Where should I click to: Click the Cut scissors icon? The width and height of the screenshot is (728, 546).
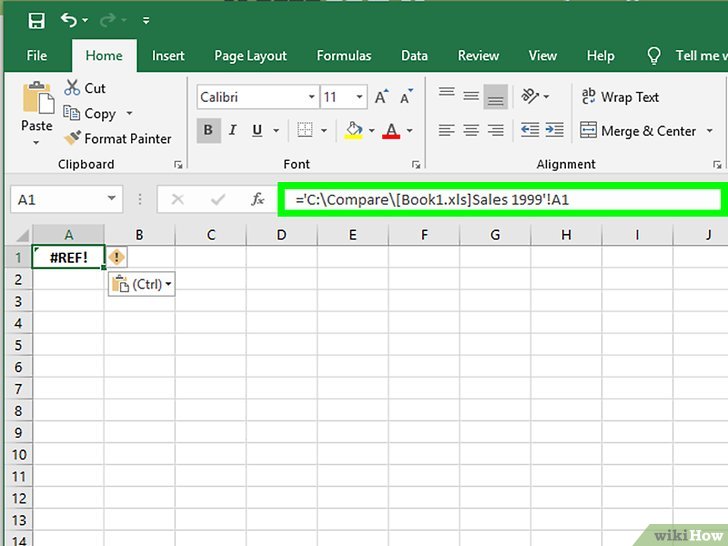[x=73, y=88]
